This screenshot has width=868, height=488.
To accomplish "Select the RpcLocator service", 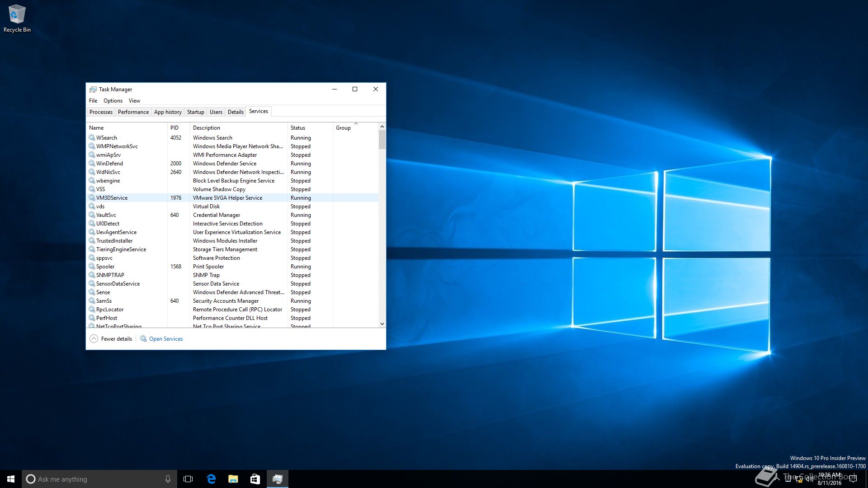I will [232, 310].
